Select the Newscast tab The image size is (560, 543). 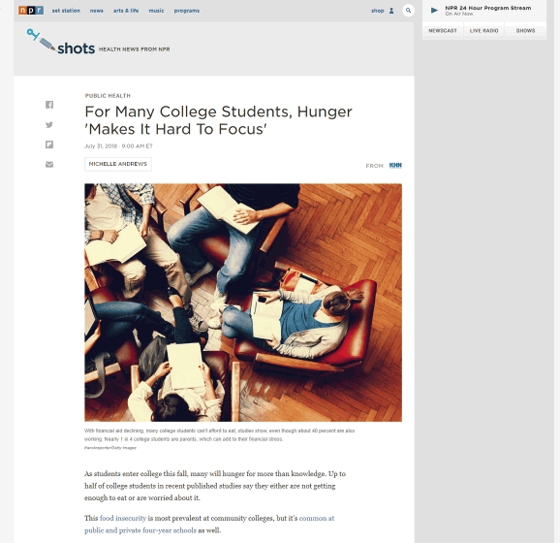442,31
